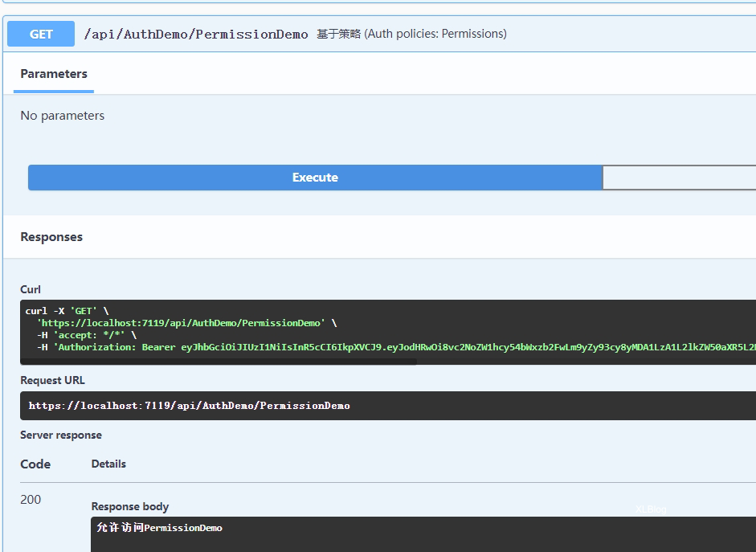The image size is (756, 552).
Task: Click the Responses section header
Action: click(x=51, y=237)
